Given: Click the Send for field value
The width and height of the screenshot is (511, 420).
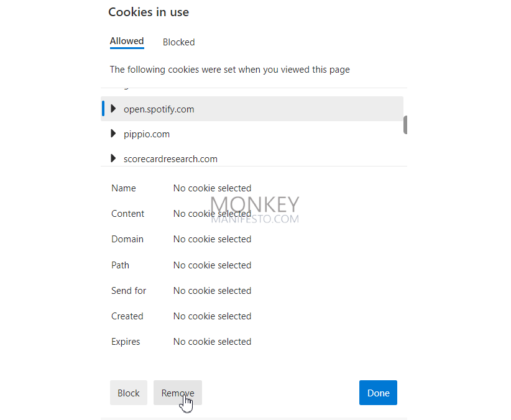Looking at the screenshot, I should click(x=212, y=291).
